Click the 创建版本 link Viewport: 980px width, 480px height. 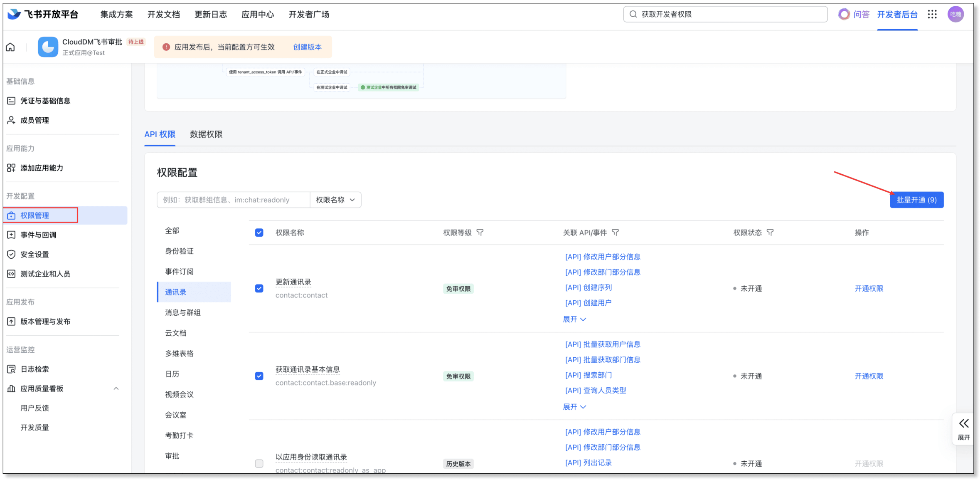point(307,47)
